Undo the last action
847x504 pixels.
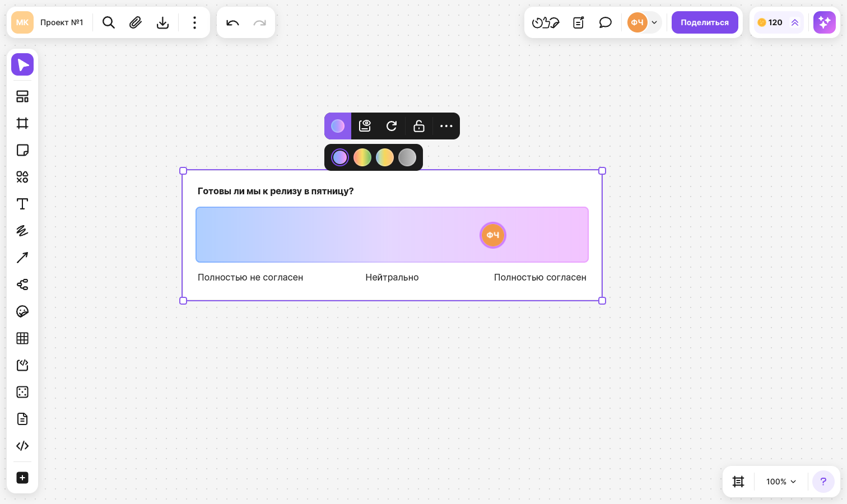tap(232, 22)
